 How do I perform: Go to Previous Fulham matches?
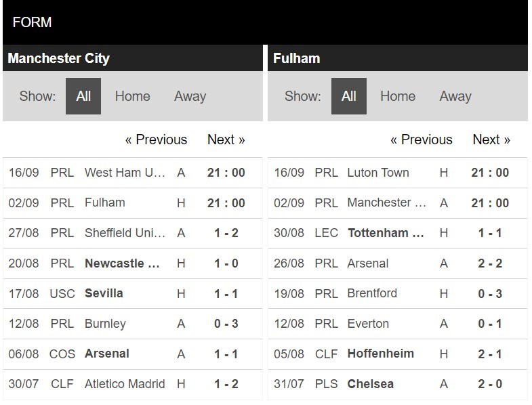point(422,140)
